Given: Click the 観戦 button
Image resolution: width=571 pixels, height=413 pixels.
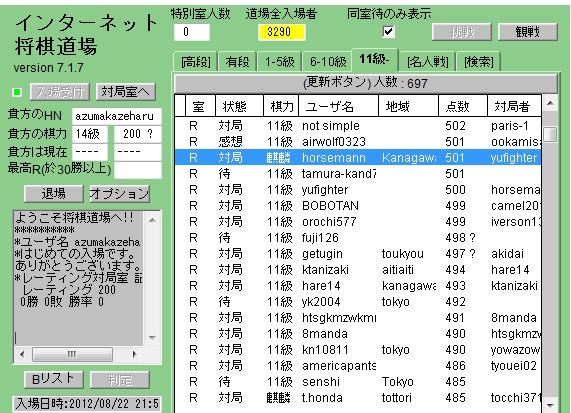Looking at the screenshot, I should pyautogui.click(x=528, y=32).
